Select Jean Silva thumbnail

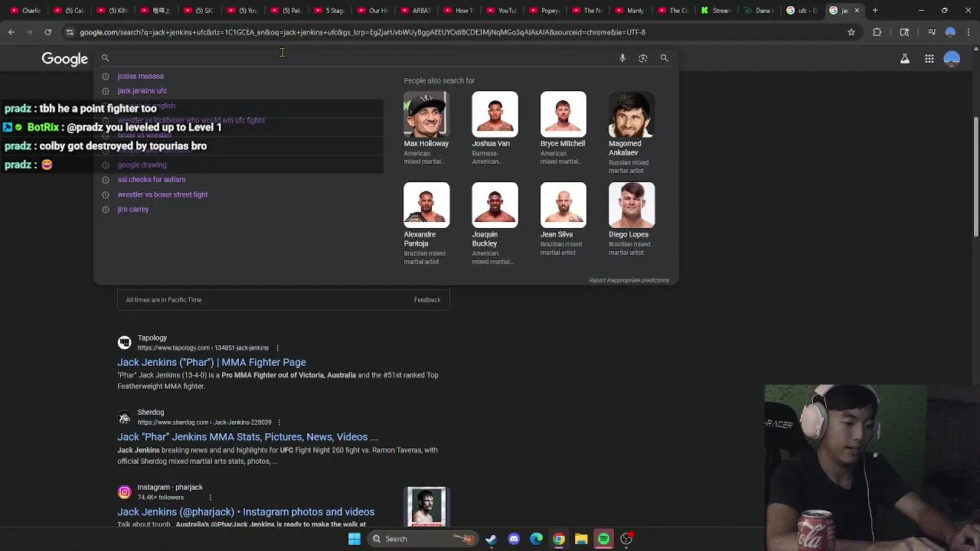pyautogui.click(x=563, y=205)
